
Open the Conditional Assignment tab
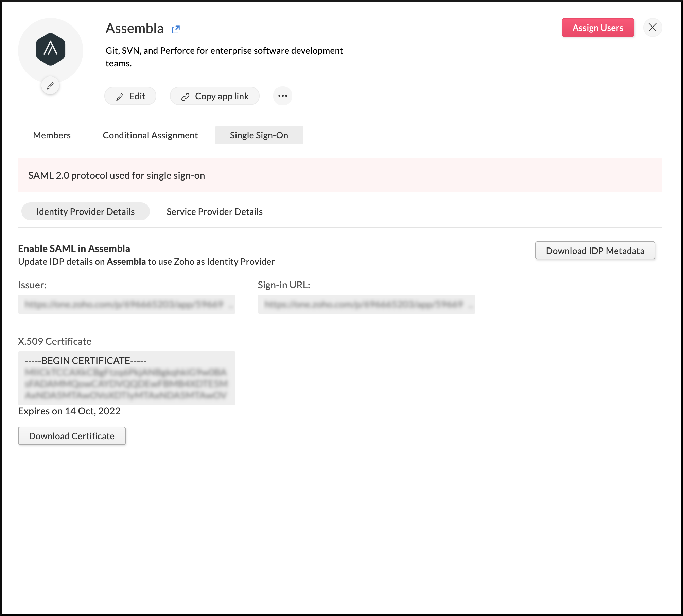pyautogui.click(x=150, y=135)
